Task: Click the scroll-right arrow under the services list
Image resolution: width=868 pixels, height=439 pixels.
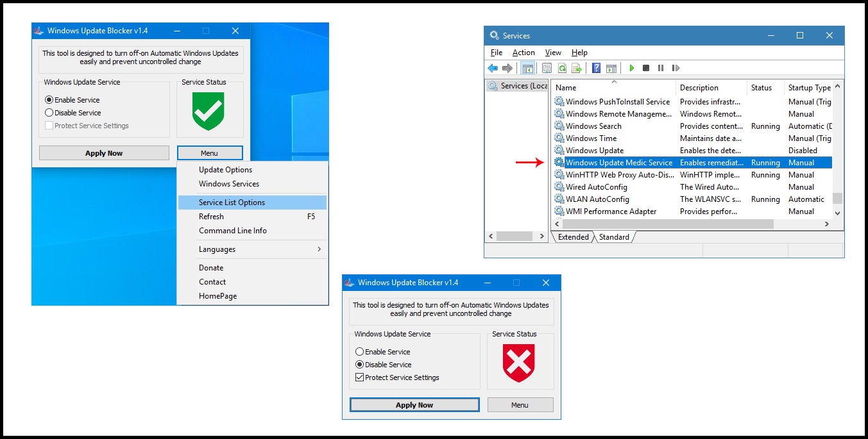Action: 827,224
